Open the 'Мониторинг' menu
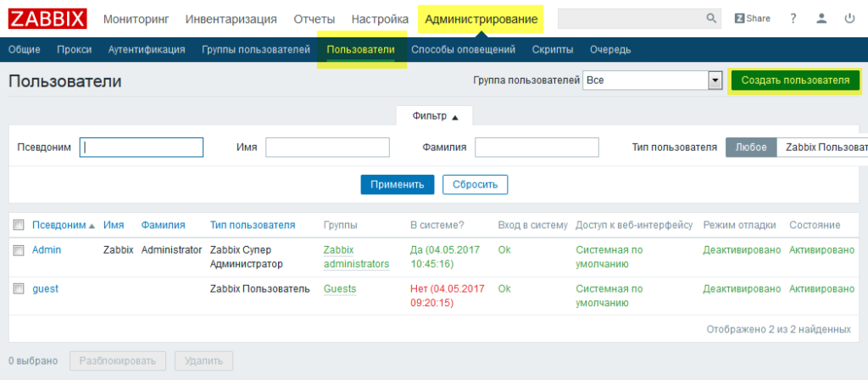The image size is (868, 380). coord(136,20)
